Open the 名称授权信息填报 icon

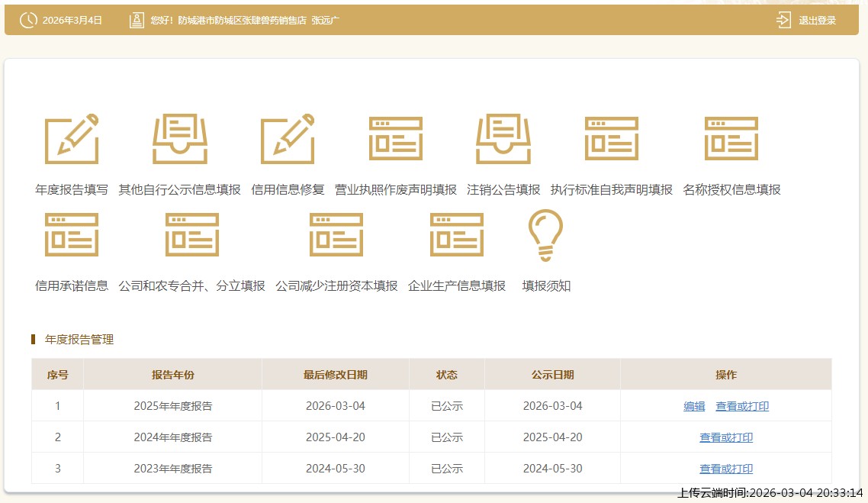[731, 139]
